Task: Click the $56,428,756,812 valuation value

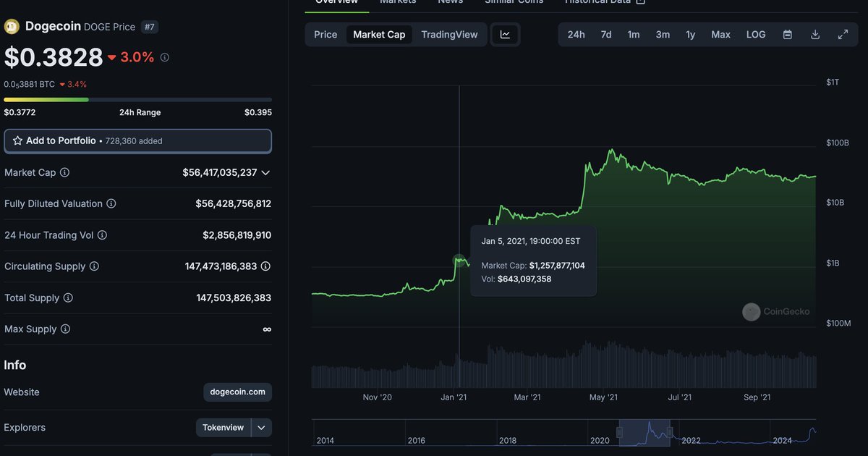Action: (234, 204)
